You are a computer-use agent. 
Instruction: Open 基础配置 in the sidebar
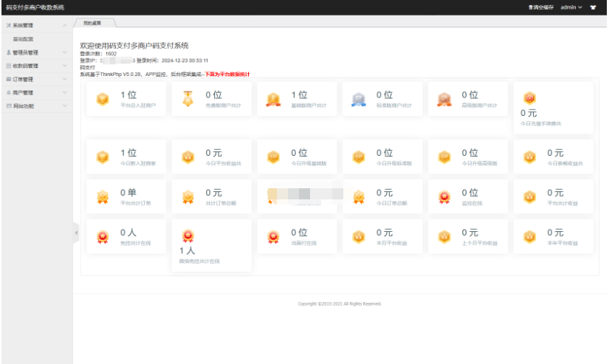23,39
